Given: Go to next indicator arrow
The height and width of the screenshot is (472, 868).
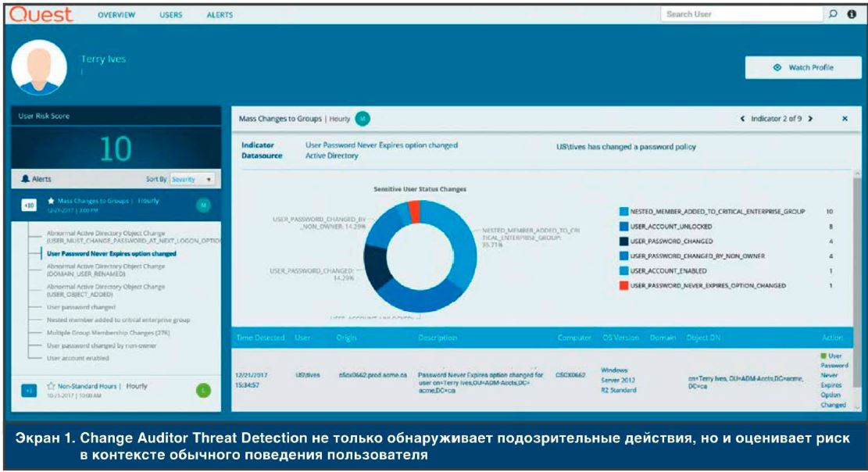Looking at the screenshot, I should click(810, 119).
